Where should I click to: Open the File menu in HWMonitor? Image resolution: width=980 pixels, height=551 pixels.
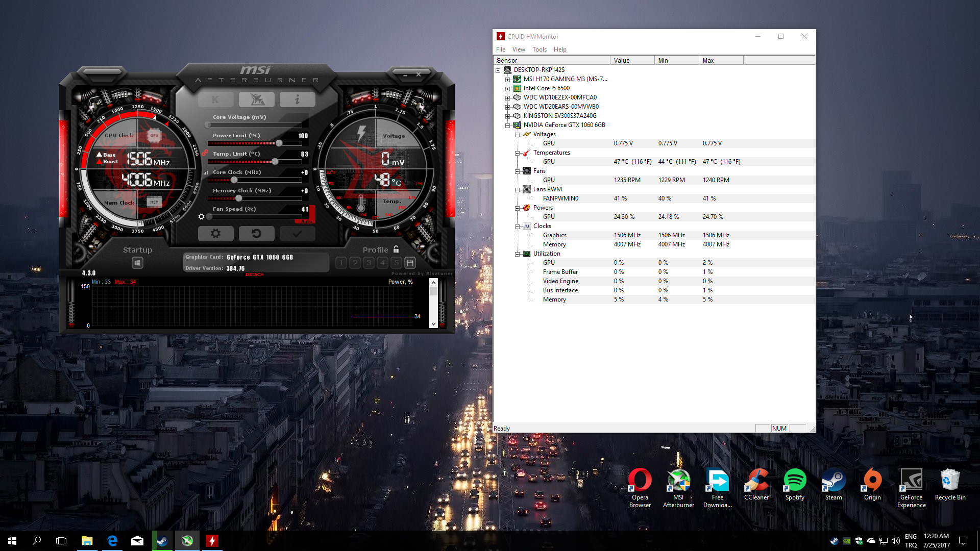[501, 49]
